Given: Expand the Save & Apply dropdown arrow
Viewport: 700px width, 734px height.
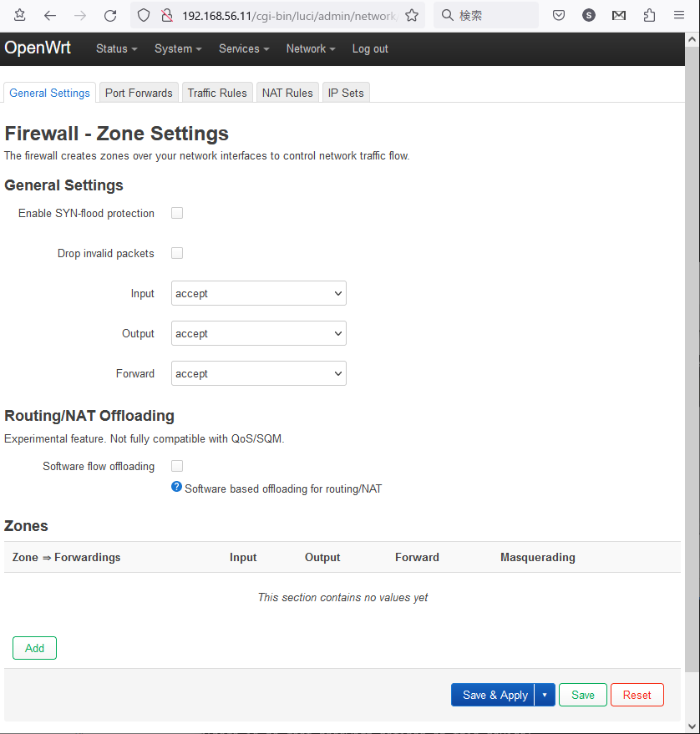Looking at the screenshot, I should (544, 694).
